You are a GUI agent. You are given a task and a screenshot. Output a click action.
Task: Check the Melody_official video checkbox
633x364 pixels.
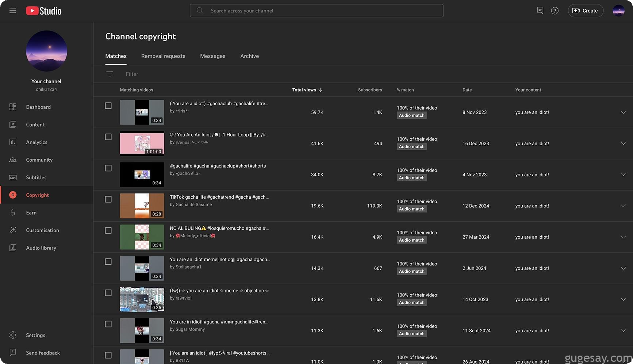(x=108, y=230)
